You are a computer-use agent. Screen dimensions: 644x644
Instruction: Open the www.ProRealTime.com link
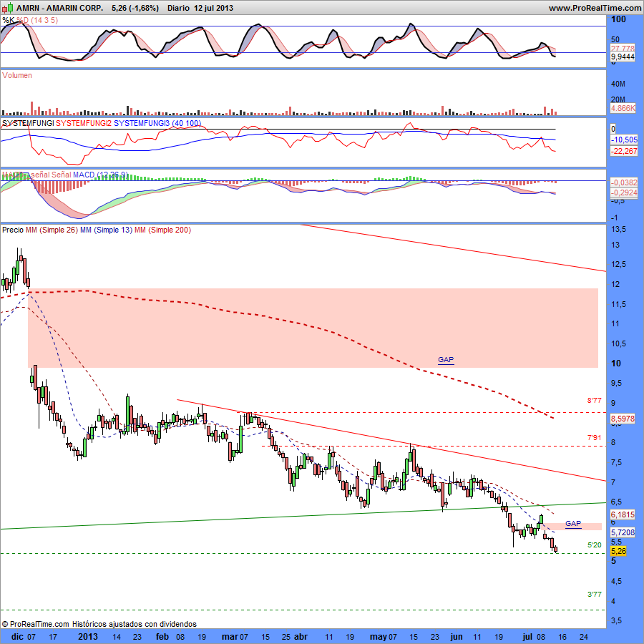595,8
